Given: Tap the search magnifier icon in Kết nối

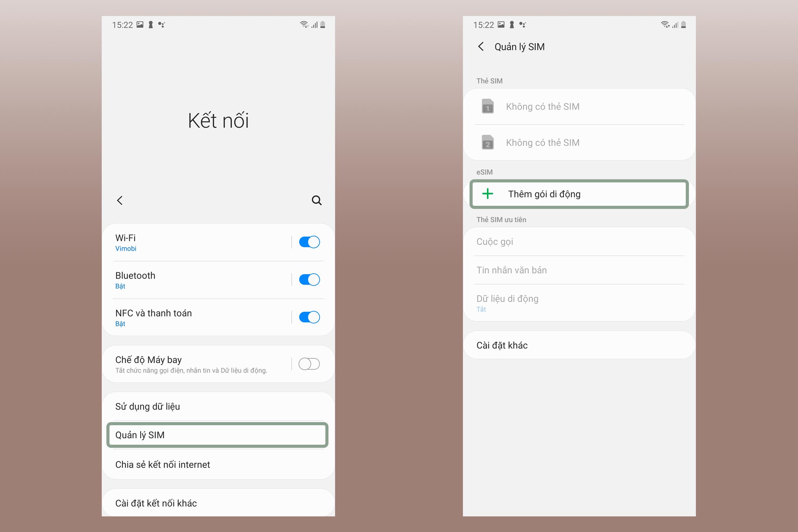Looking at the screenshot, I should pyautogui.click(x=316, y=200).
